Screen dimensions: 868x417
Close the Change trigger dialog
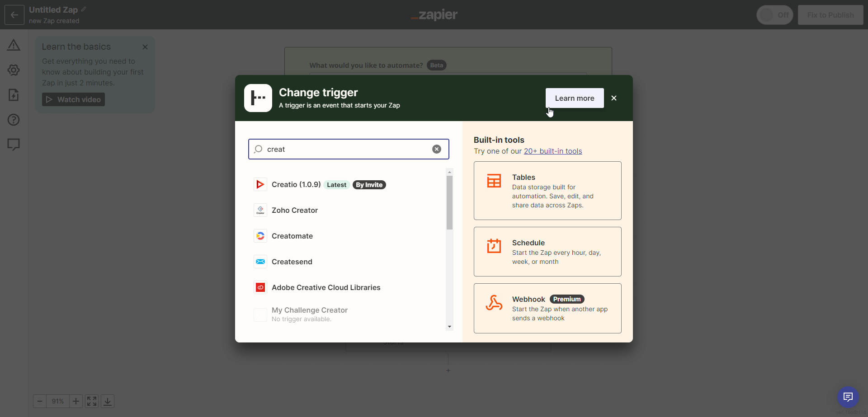pyautogui.click(x=614, y=98)
